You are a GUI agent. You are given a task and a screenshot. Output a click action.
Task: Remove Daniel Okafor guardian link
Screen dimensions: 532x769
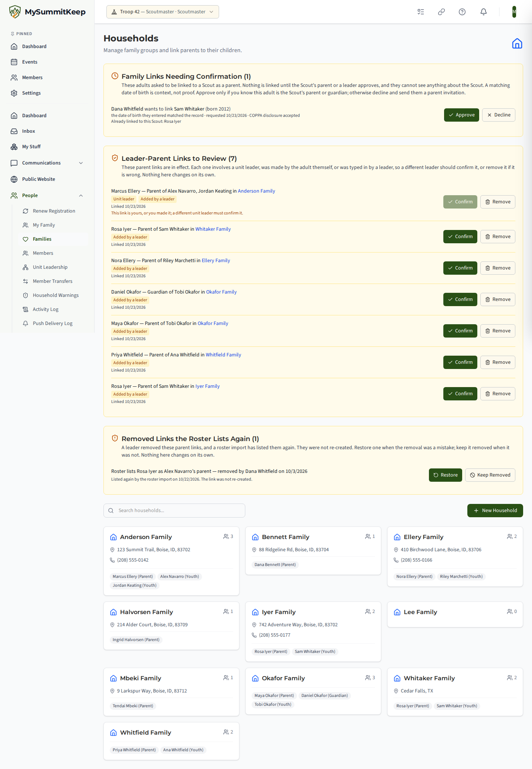pyautogui.click(x=498, y=299)
